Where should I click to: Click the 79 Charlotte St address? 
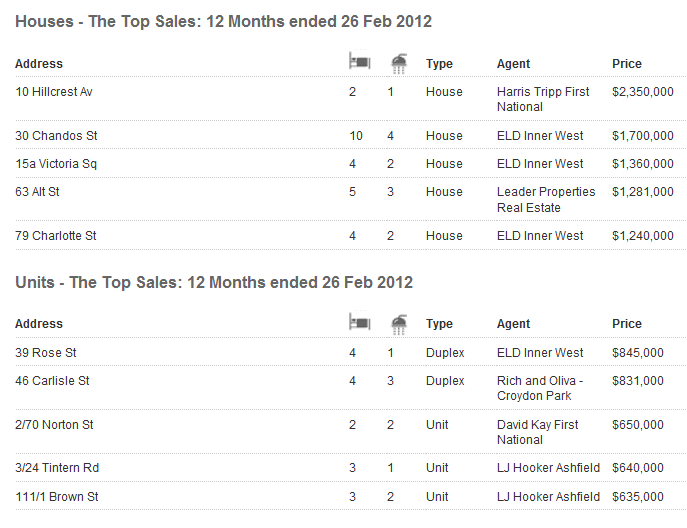click(56, 236)
